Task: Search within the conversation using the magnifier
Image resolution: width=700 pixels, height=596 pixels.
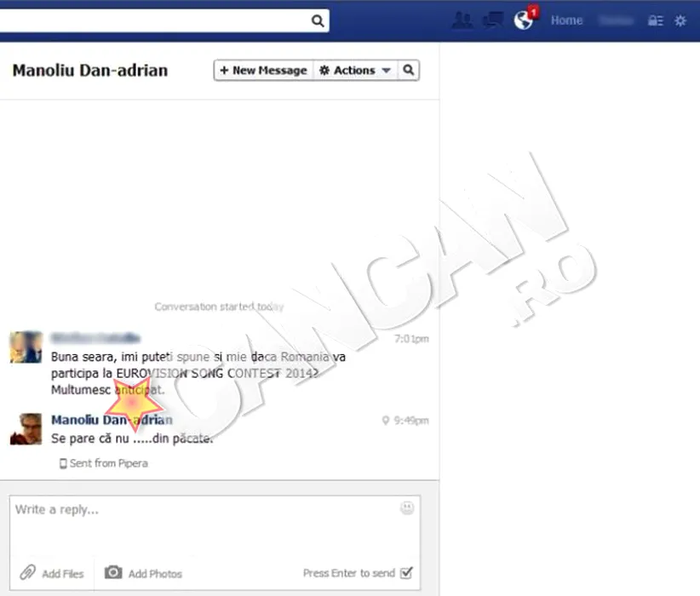Action: (409, 71)
